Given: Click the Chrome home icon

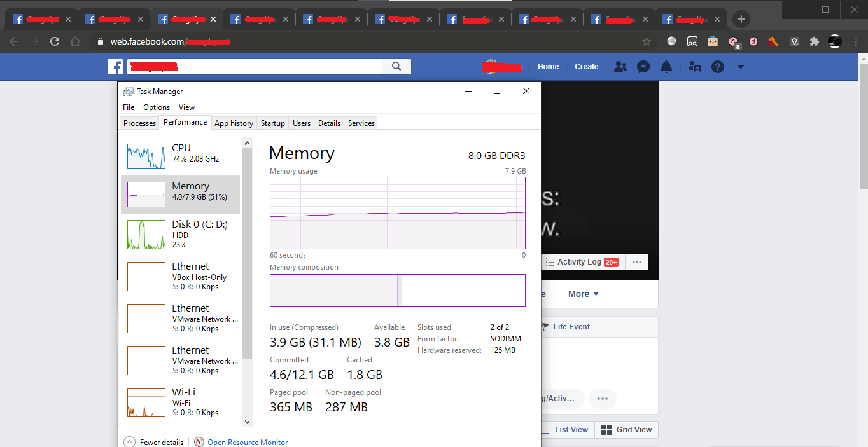Looking at the screenshot, I should point(75,41).
